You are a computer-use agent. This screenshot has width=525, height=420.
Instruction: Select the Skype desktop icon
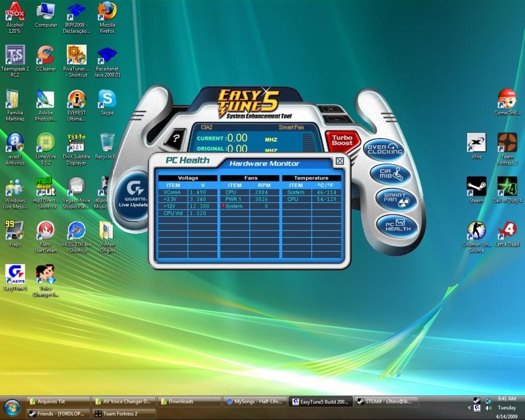tap(107, 103)
